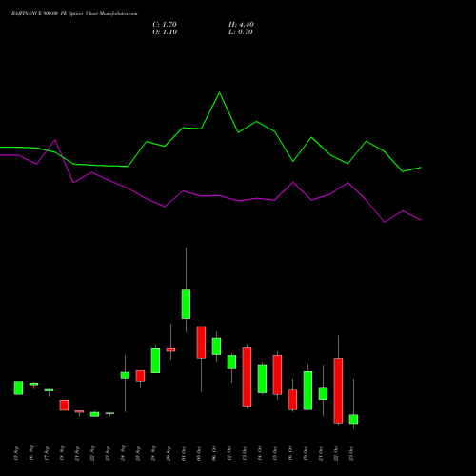Click the close value C: 1.70
This screenshot has height=476, width=476.
[x=165, y=25]
